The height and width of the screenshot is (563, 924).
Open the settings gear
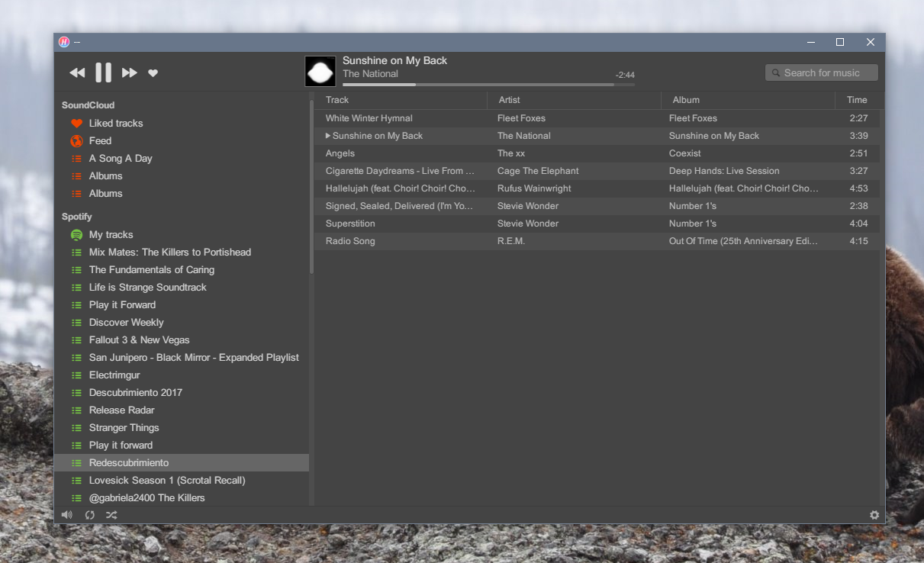[874, 515]
